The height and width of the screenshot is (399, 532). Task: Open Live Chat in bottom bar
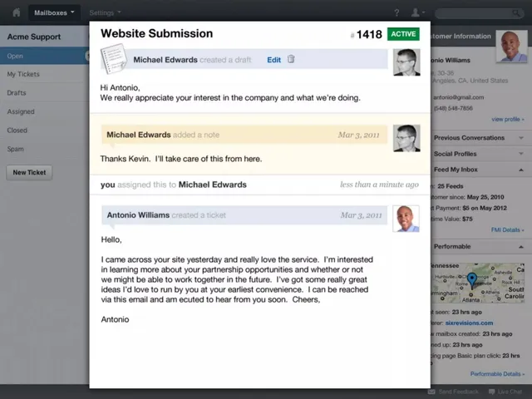pos(505,392)
